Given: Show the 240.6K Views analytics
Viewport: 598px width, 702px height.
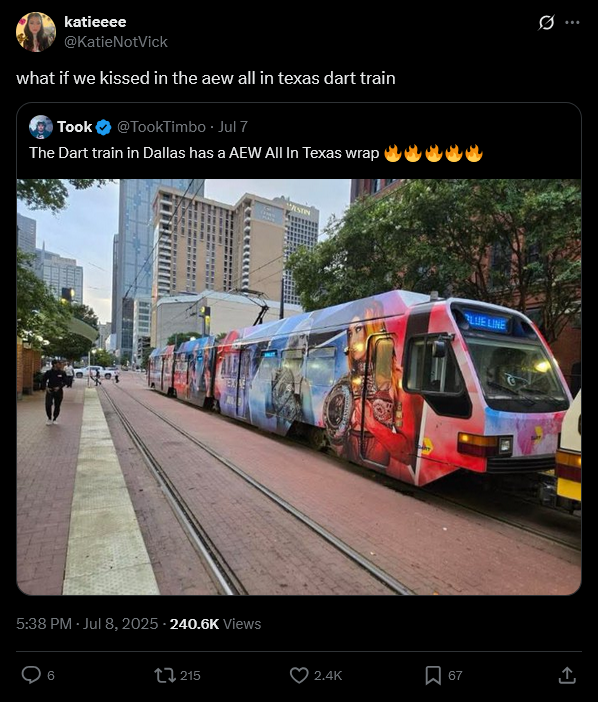Looking at the screenshot, I should [215, 624].
